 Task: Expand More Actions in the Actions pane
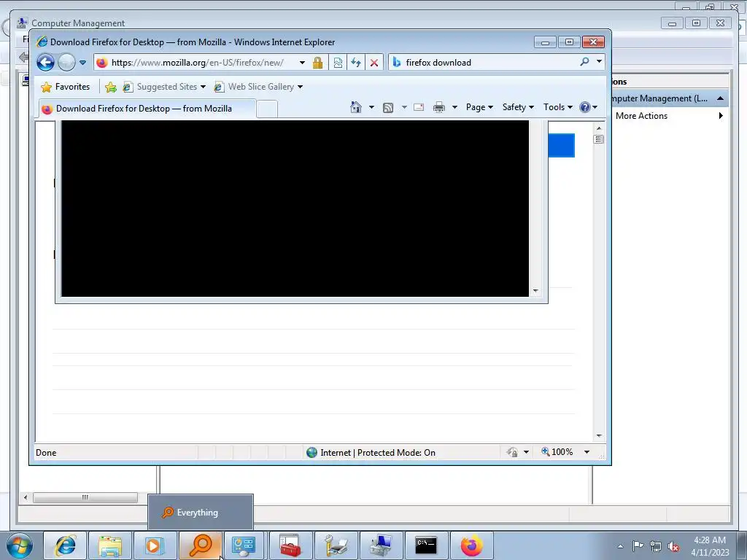669,116
